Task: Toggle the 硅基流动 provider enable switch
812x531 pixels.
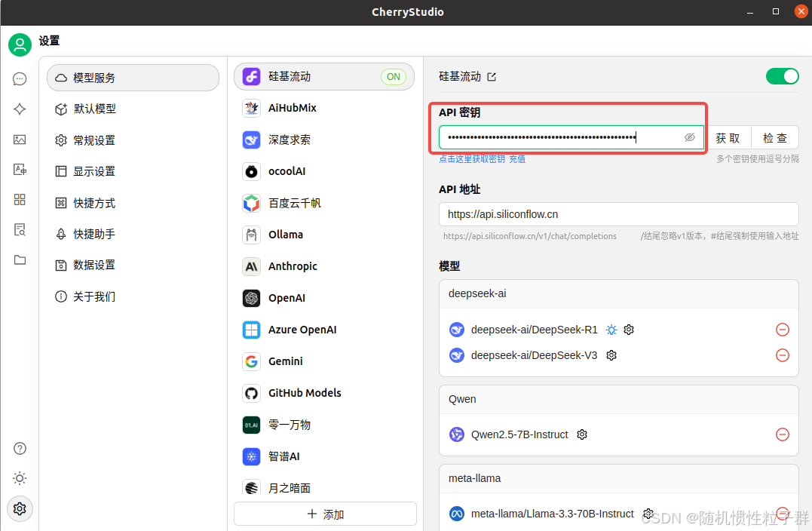Action: coord(783,77)
